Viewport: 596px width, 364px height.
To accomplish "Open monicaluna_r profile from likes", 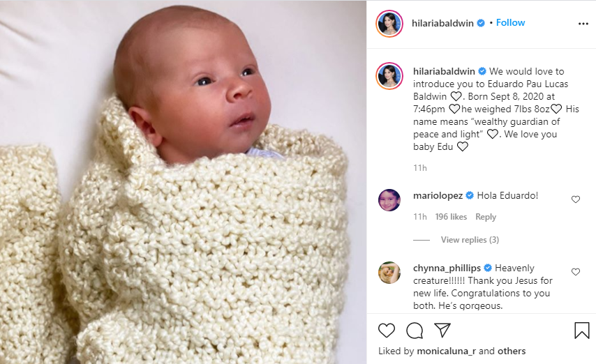I will click(x=446, y=351).
